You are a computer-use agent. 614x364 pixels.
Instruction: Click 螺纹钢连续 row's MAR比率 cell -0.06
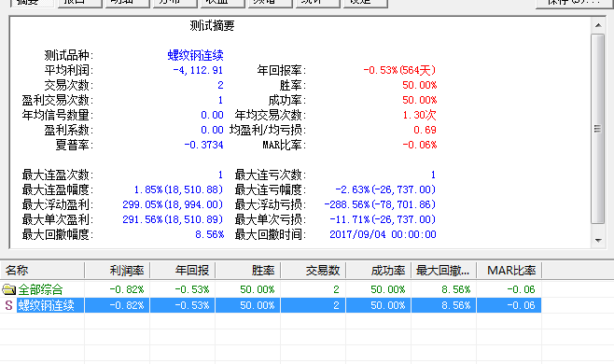click(509, 305)
